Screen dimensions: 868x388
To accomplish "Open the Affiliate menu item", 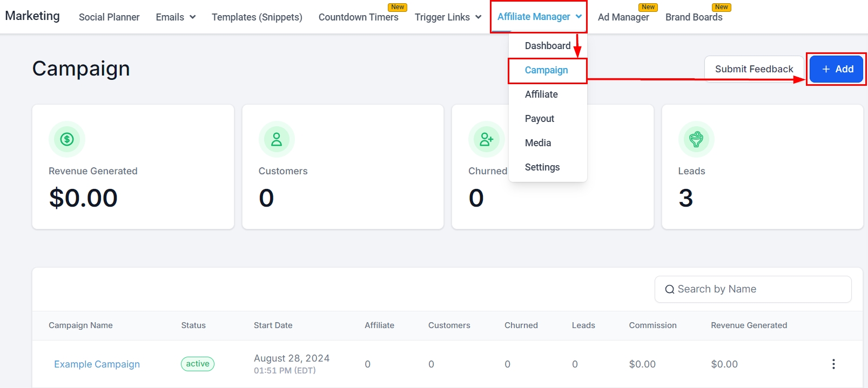I will [541, 94].
